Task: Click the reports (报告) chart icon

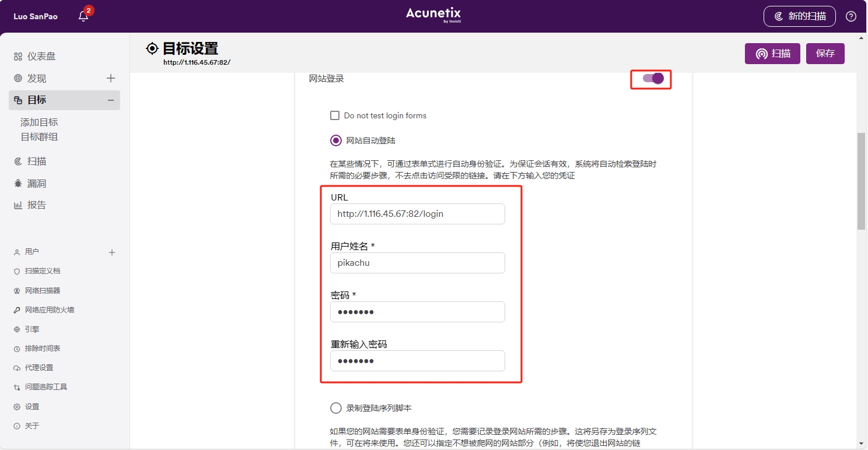Action: pyautogui.click(x=18, y=205)
